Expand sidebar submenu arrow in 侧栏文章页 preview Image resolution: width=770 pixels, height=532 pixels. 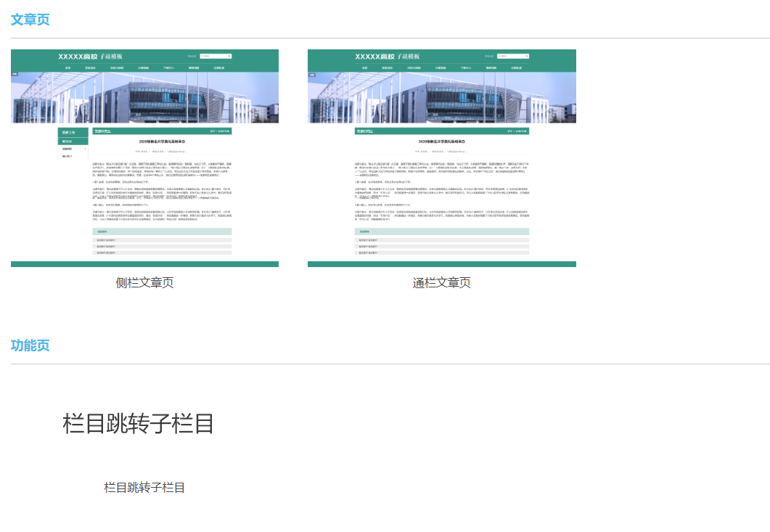pos(86,149)
